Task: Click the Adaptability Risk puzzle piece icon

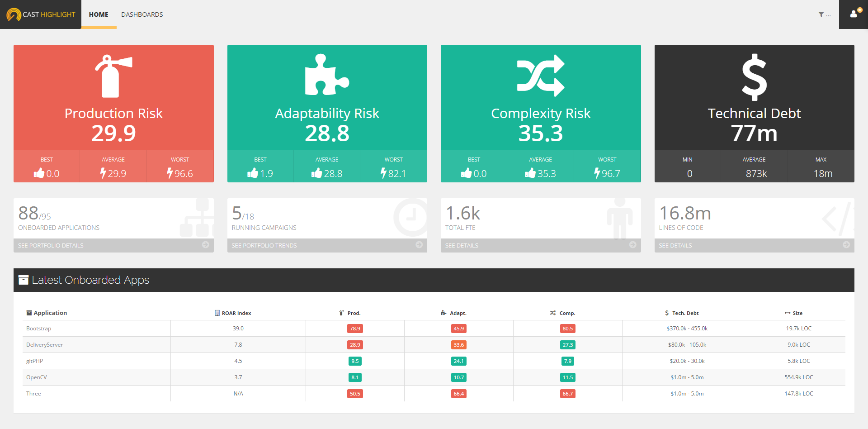Action: pos(327,75)
